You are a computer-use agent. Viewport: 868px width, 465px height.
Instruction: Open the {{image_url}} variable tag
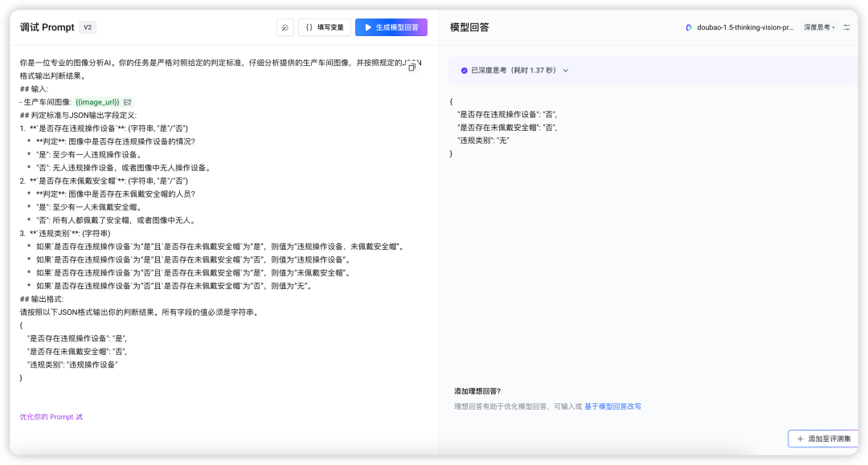tap(97, 102)
